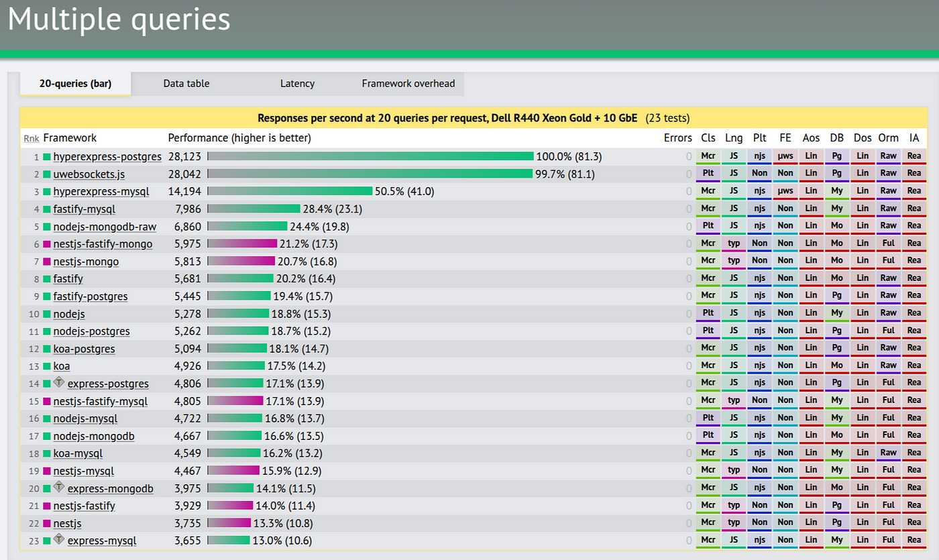Click the nestjs-mongo framework link

86,261
